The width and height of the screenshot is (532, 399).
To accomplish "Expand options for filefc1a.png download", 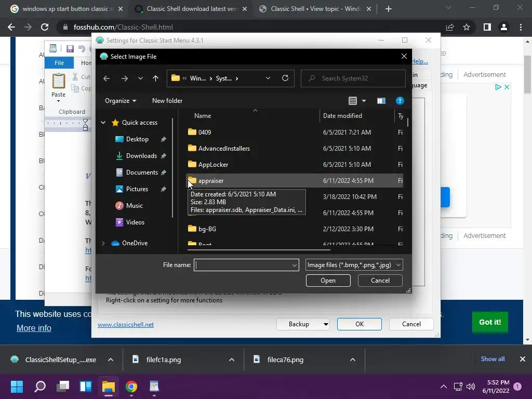I will (231, 360).
